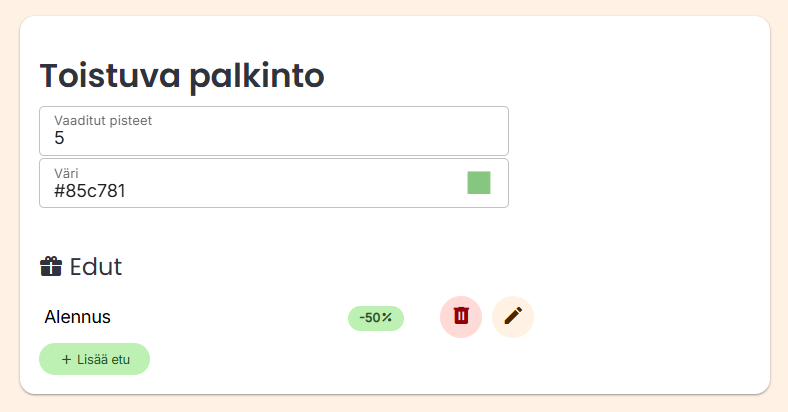788x412 pixels.
Task: Edit the Alennus benefit with pencil icon
Action: point(513,316)
